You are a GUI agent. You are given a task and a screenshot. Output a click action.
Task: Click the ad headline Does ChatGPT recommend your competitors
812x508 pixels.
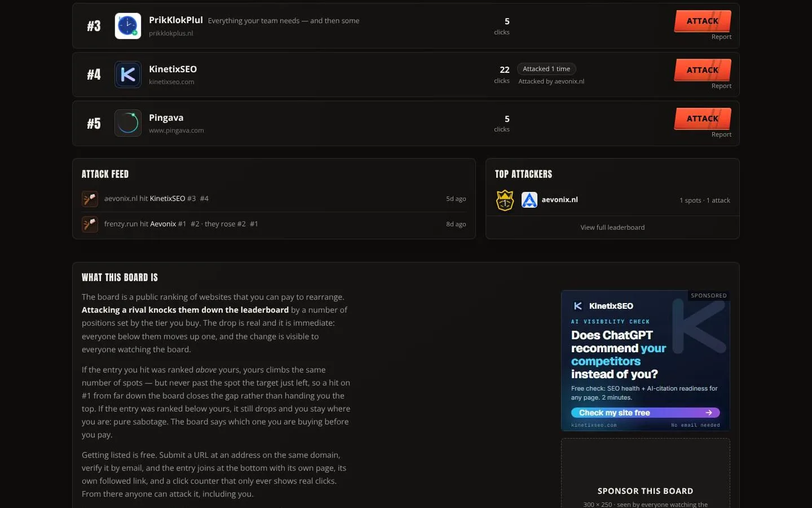[x=619, y=354]
